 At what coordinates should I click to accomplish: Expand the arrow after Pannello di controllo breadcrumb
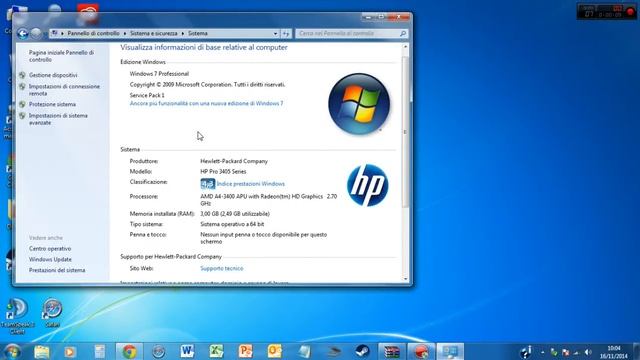tap(124, 33)
